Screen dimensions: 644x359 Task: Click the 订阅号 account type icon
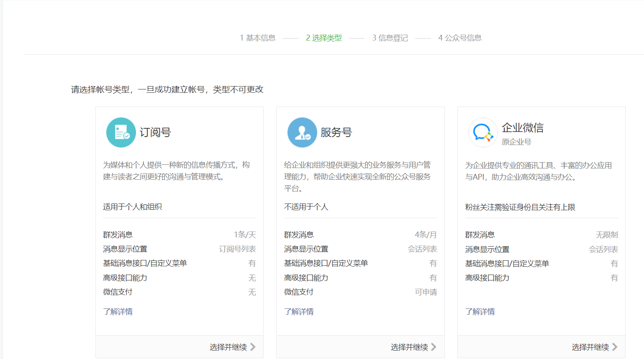(x=121, y=132)
